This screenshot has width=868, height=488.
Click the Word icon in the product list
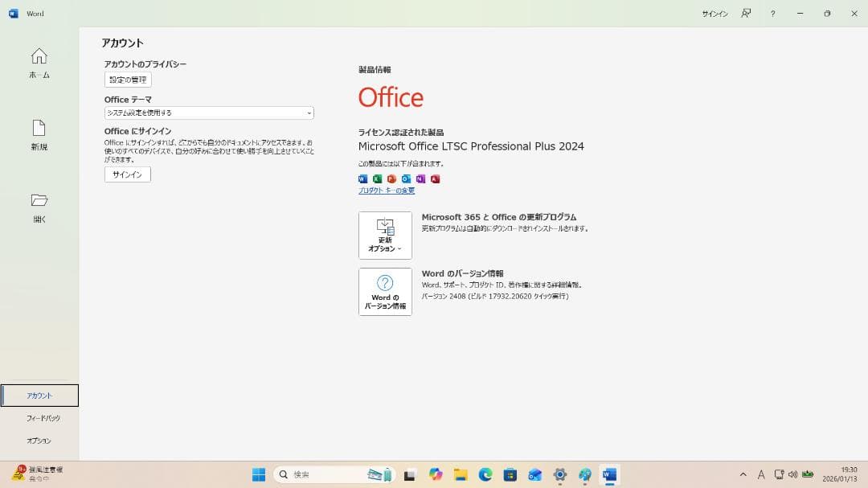click(x=362, y=178)
